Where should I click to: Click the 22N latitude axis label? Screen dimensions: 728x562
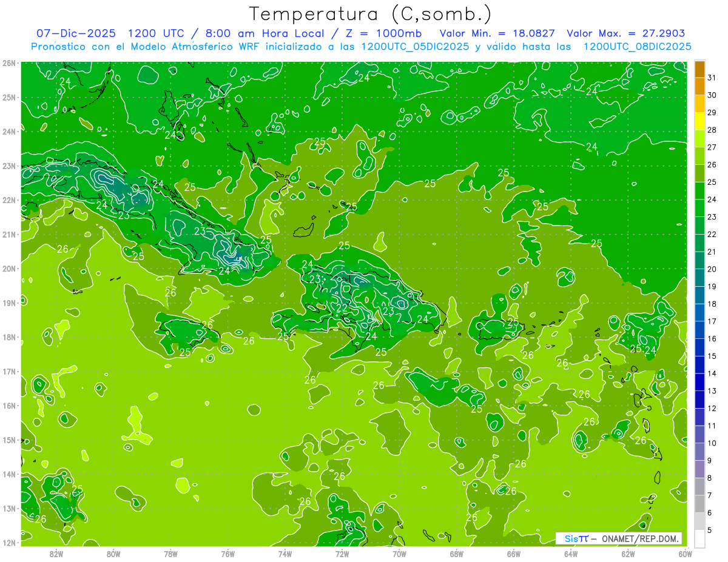point(8,200)
